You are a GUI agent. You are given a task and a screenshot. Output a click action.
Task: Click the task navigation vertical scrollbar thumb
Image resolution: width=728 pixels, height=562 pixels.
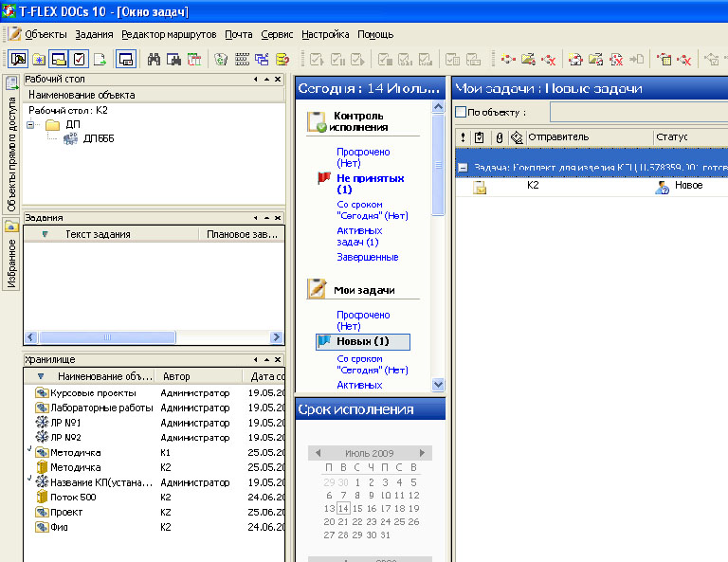438,165
